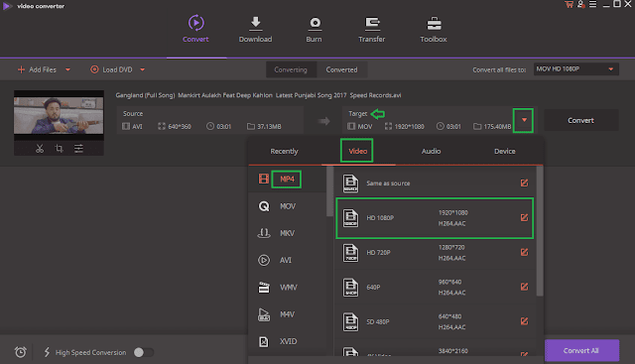Open the user account icon

(581, 4)
